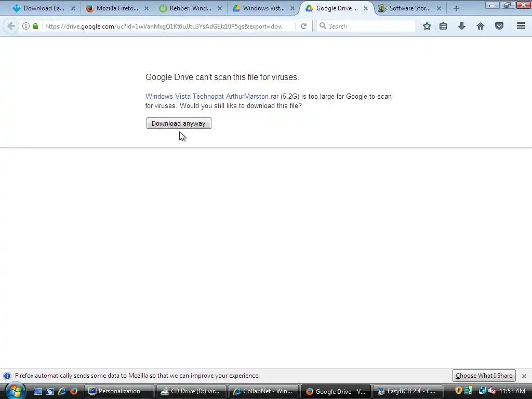Click the Download anyway button

179,123
